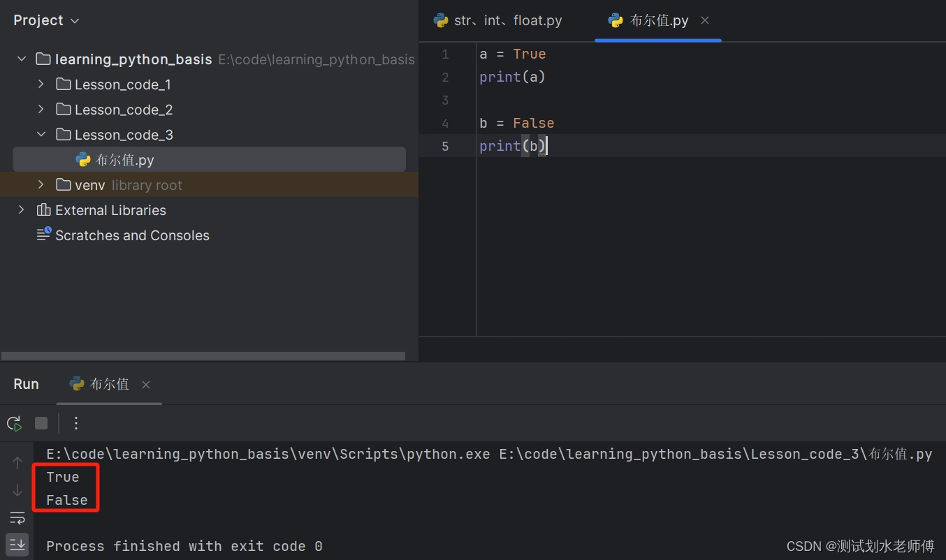This screenshot has width=946, height=560.
Task: Click the Process finished with exit code 0 line
Action: [x=184, y=546]
